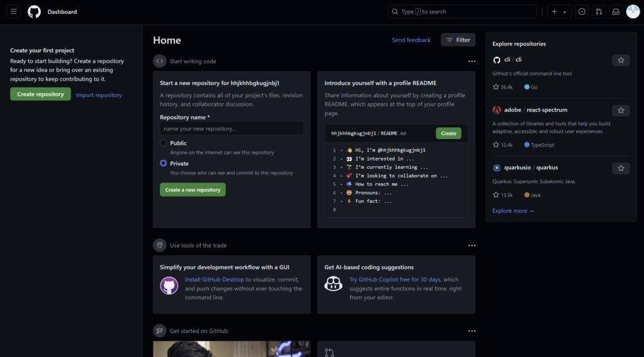Click the tools icon beside Use tools of the trade
644x357 pixels.
click(x=160, y=245)
